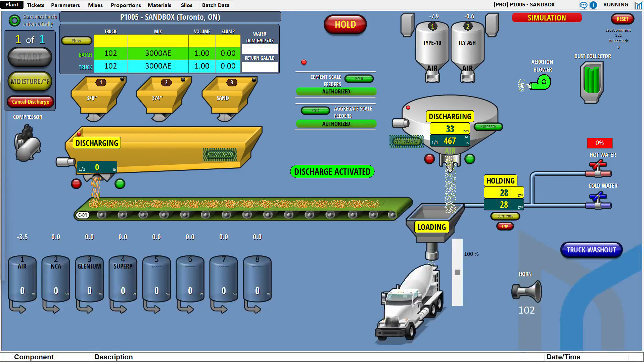The height and width of the screenshot is (362, 644).
Task: Select the Marcotte logo icon in the top-right corner
Action: pyautogui.click(x=638, y=5)
